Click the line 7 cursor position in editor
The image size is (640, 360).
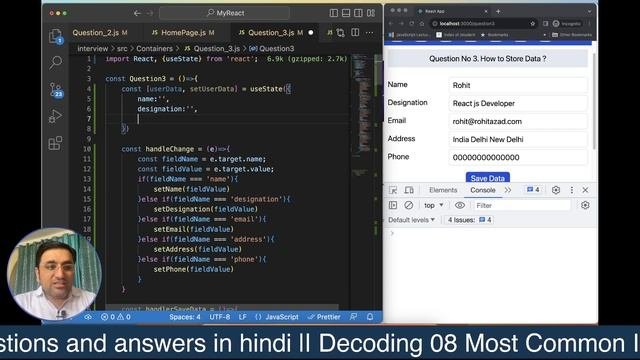(x=138, y=119)
